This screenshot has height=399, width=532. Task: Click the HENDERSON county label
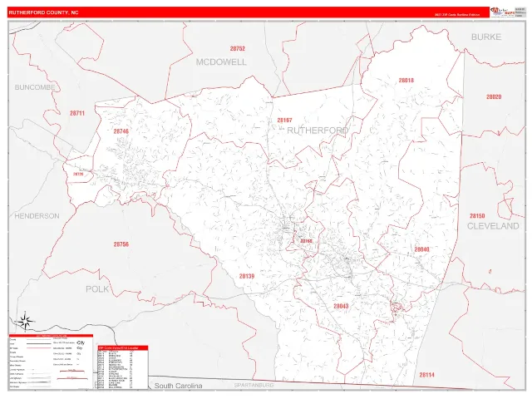tap(37, 216)
